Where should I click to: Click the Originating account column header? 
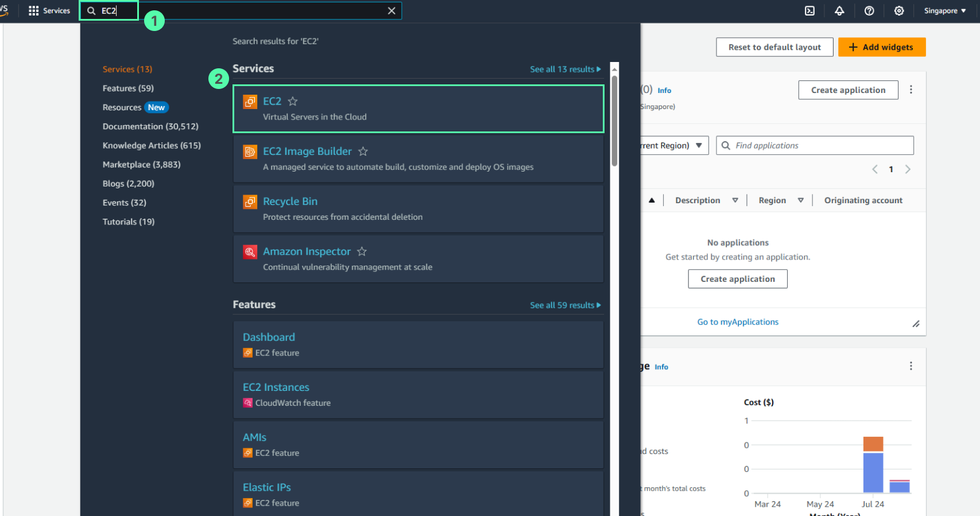click(x=863, y=200)
